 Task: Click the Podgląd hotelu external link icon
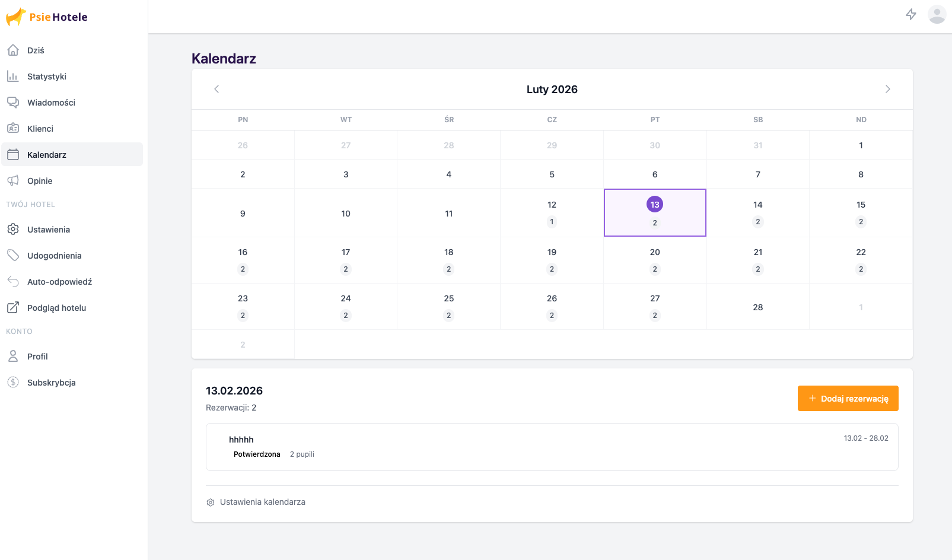pos(13,308)
